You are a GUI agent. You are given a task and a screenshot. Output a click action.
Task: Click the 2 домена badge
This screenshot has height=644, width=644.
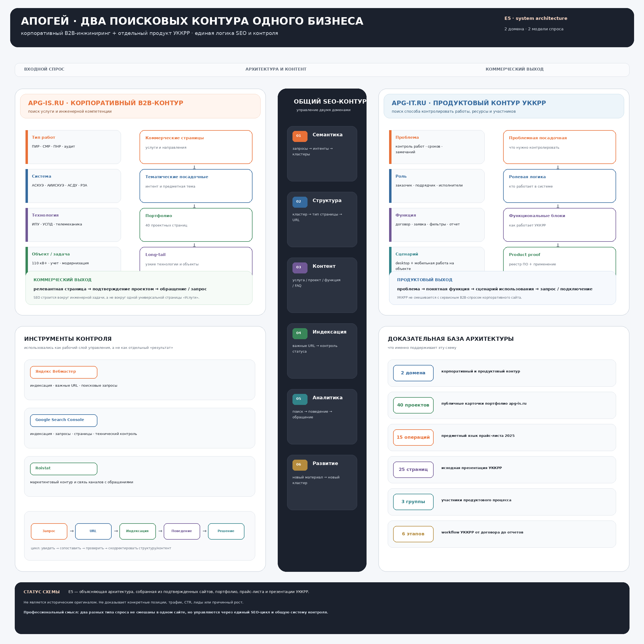(413, 373)
